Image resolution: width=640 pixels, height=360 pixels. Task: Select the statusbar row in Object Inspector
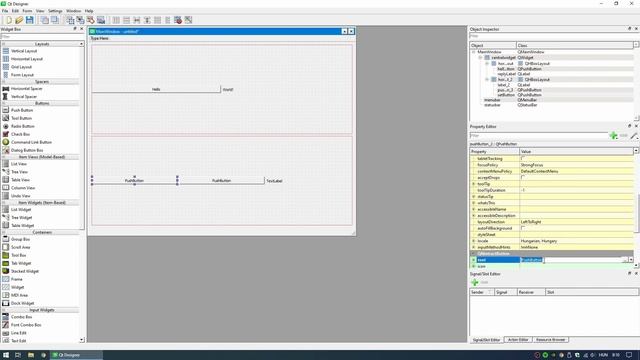[x=552, y=105]
